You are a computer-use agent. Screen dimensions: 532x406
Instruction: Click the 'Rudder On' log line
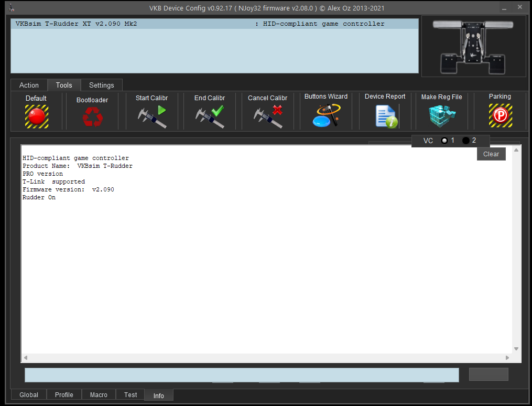(x=39, y=197)
